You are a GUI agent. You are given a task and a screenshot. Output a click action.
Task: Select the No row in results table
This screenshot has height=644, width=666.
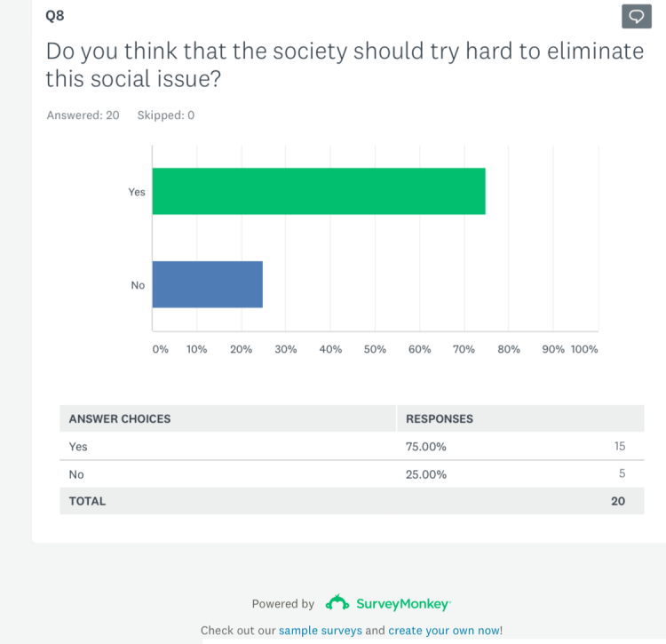pyautogui.click(x=352, y=474)
